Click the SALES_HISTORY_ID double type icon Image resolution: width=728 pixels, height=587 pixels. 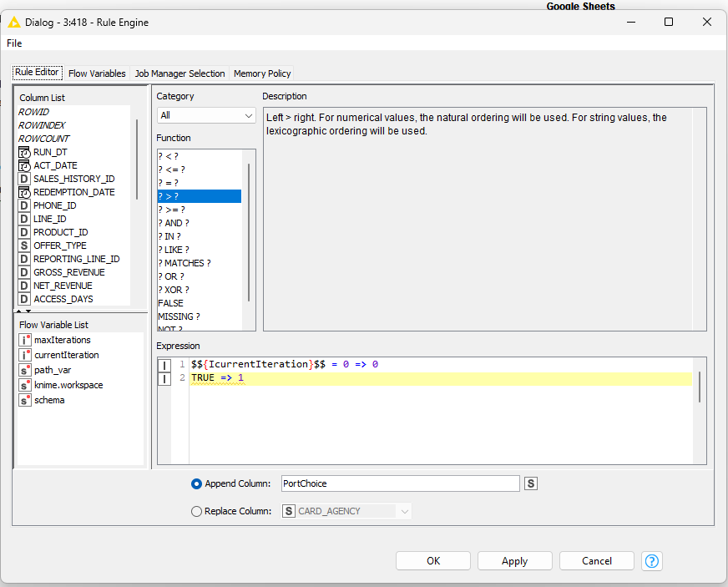point(24,179)
